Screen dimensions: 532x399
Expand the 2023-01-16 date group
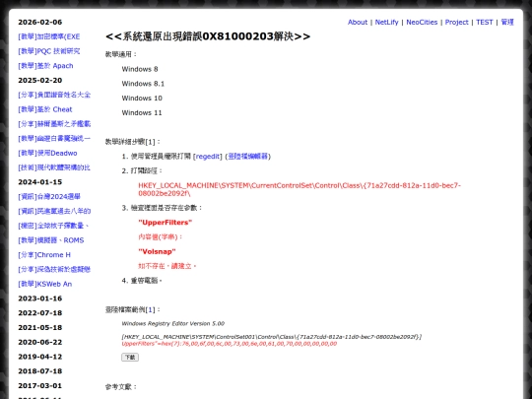pyautogui.click(x=40, y=299)
